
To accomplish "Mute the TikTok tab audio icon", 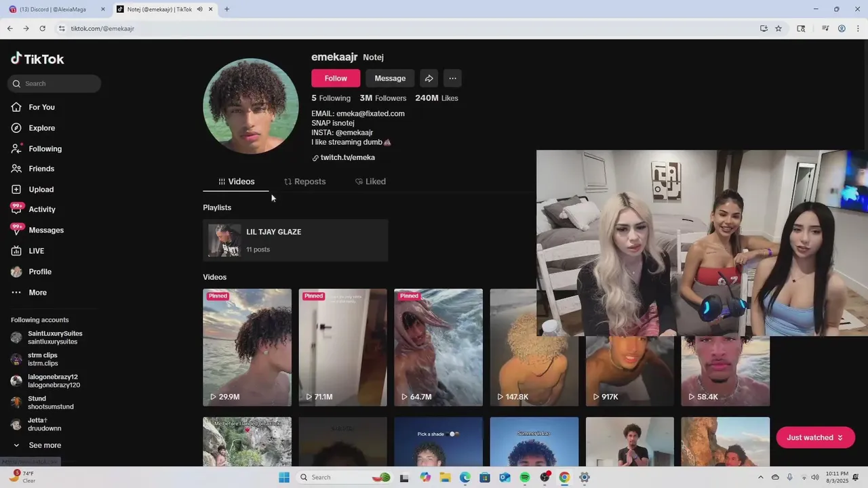I will pyautogui.click(x=200, y=9).
